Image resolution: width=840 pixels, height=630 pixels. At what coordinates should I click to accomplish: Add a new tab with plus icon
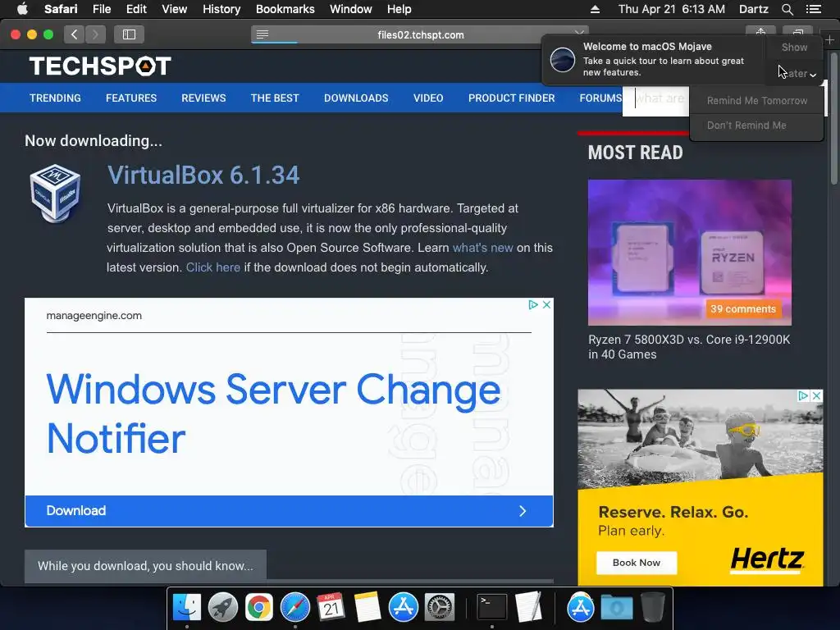[829, 40]
